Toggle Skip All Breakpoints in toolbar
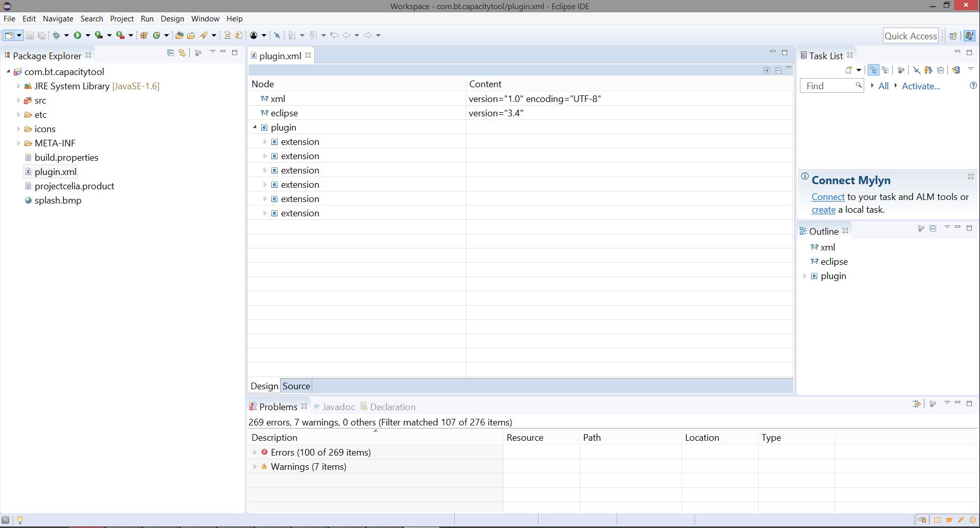The height and width of the screenshot is (528, 980). 277,35
